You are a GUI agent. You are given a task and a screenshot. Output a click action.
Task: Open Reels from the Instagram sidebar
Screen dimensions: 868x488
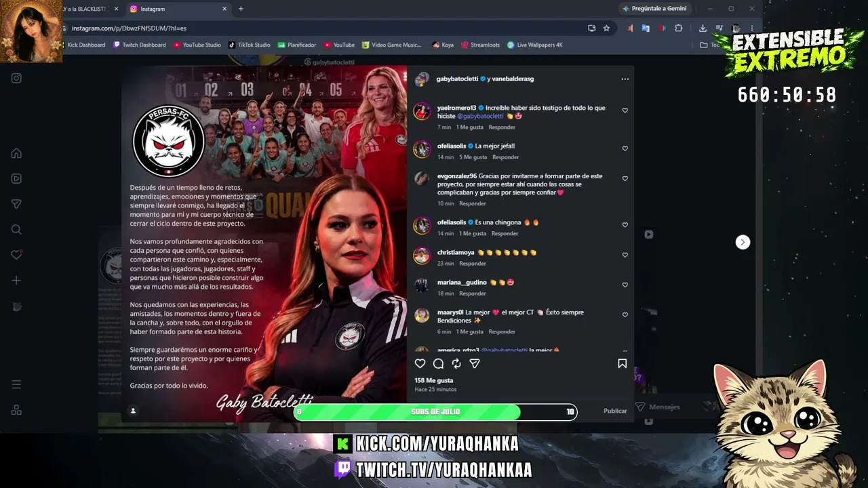[x=16, y=179]
